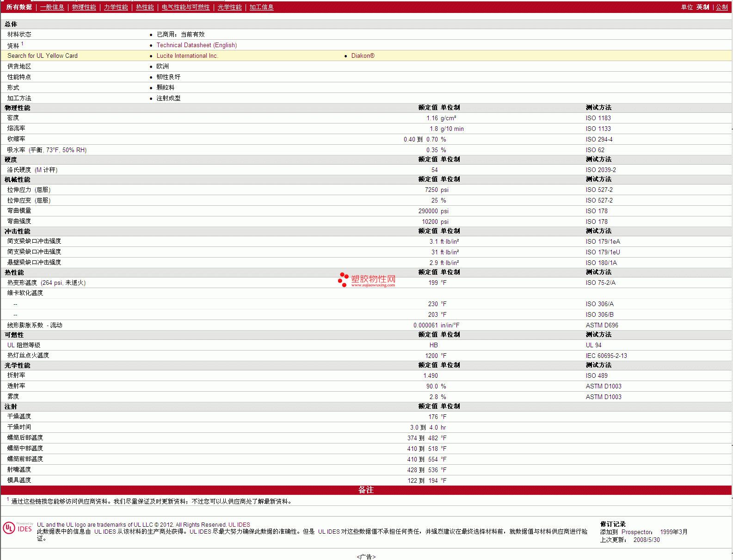Switch to the 所有数据 tab
733x560 pixels.
(x=19, y=7)
